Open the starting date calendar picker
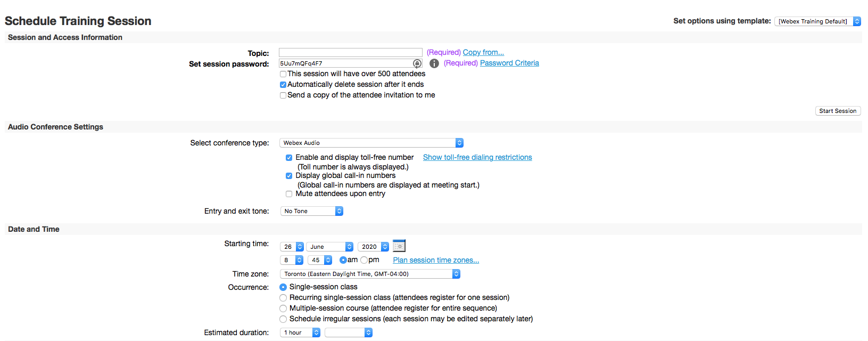 399,246
